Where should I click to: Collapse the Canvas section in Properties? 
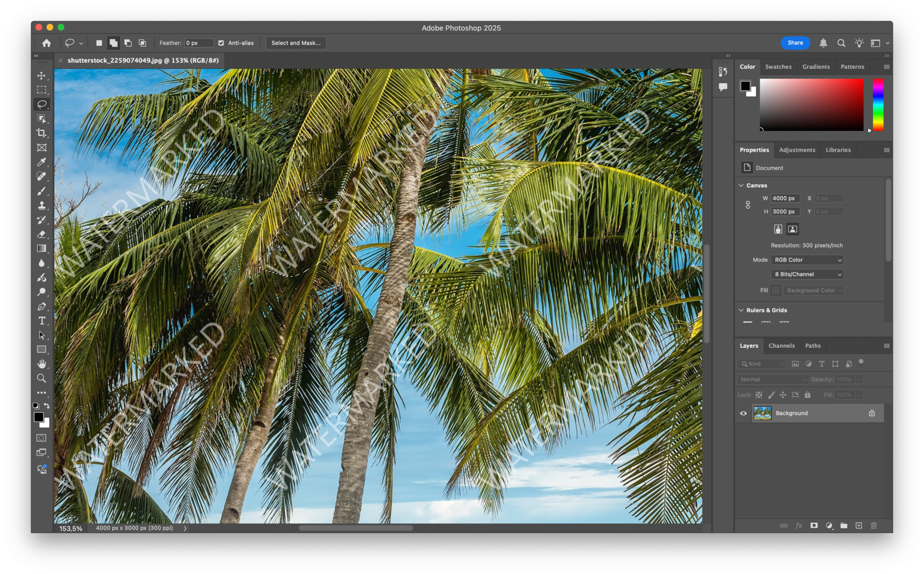pyautogui.click(x=742, y=185)
